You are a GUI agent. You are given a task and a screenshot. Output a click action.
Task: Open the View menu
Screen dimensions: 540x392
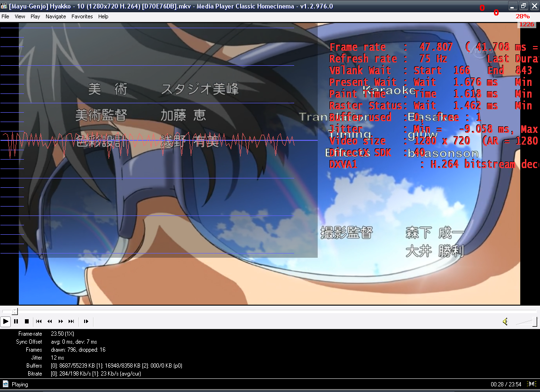pyautogui.click(x=20, y=16)
